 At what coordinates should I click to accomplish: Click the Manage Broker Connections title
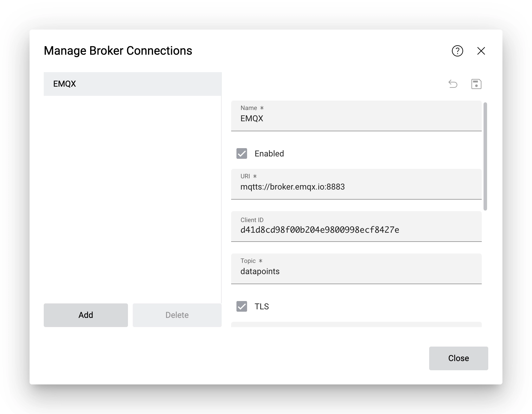(118, 51)
